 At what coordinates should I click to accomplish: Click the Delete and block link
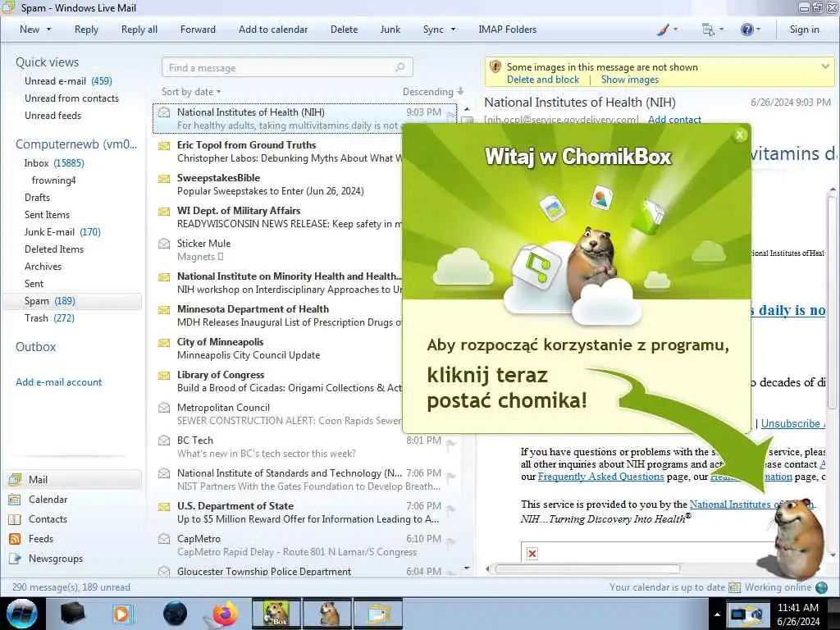(543, 80)
